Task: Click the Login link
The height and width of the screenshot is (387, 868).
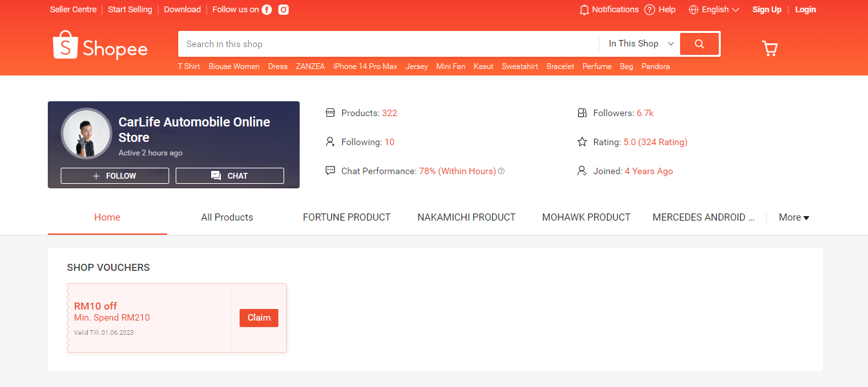Action: [805, 10]
